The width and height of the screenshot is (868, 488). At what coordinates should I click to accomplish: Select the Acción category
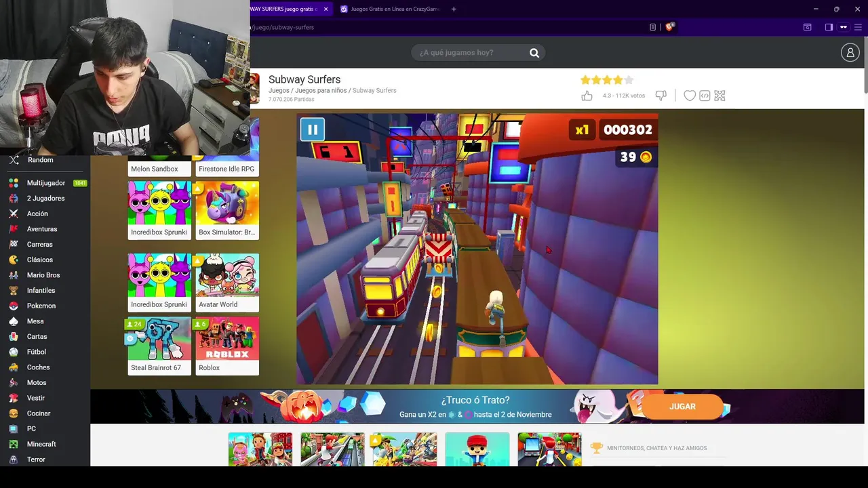click(37, 213)
